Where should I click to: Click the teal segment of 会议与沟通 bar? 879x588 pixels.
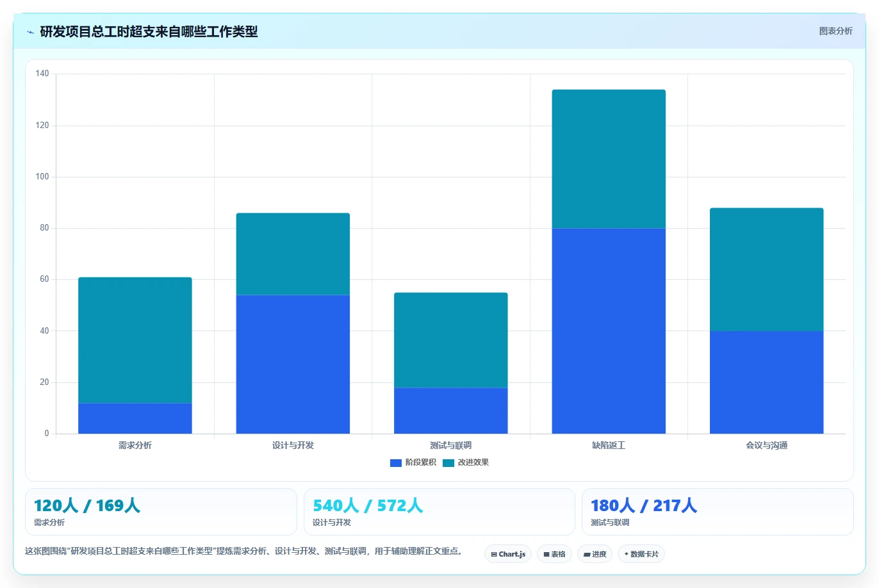pos(767,270)
